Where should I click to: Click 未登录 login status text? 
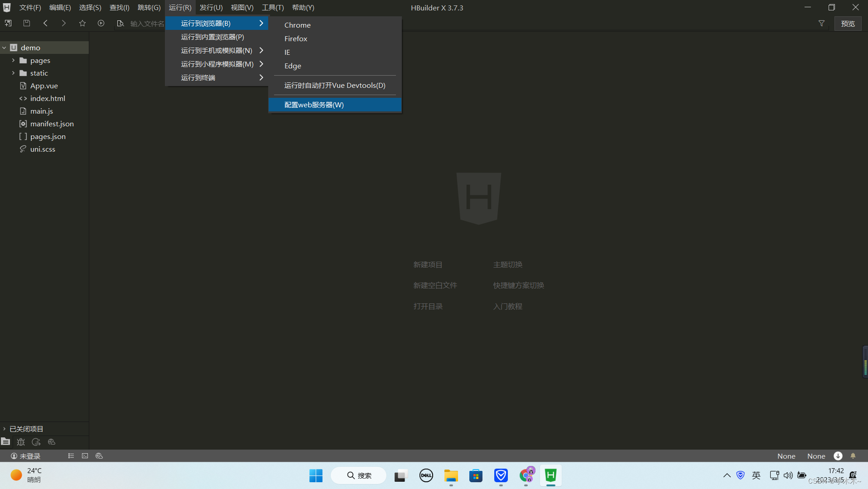coord(30,456)
